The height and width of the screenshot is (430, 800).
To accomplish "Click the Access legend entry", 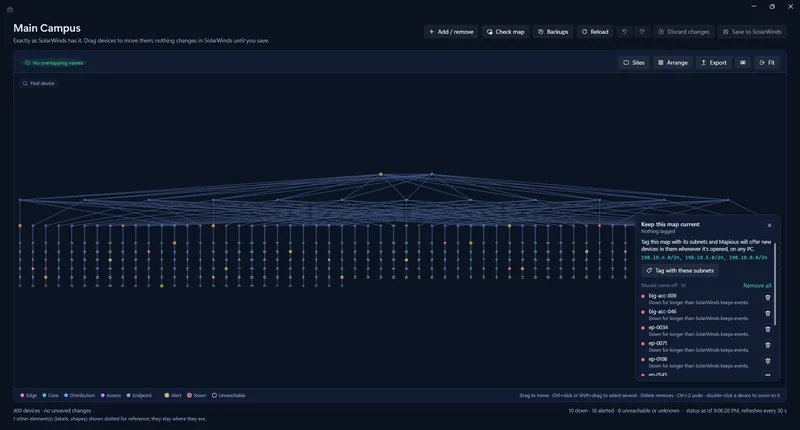I will [111, 395].
